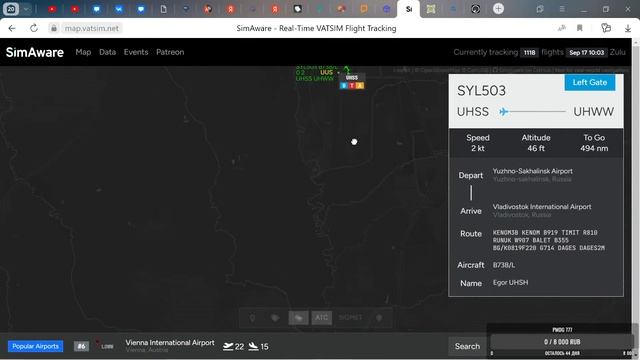
Task: Open the Search field
Action: tap(467, 346)
